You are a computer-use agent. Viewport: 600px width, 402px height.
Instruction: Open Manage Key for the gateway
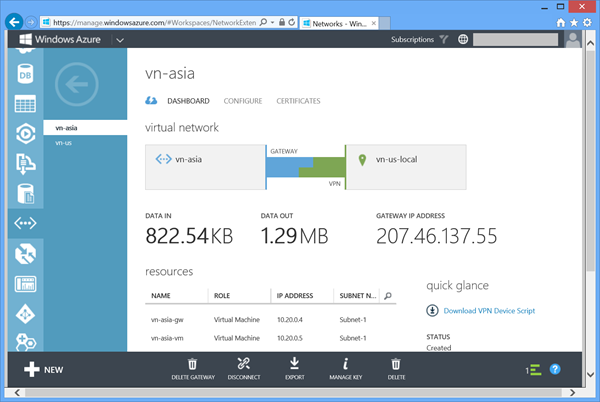pos(345,370)
